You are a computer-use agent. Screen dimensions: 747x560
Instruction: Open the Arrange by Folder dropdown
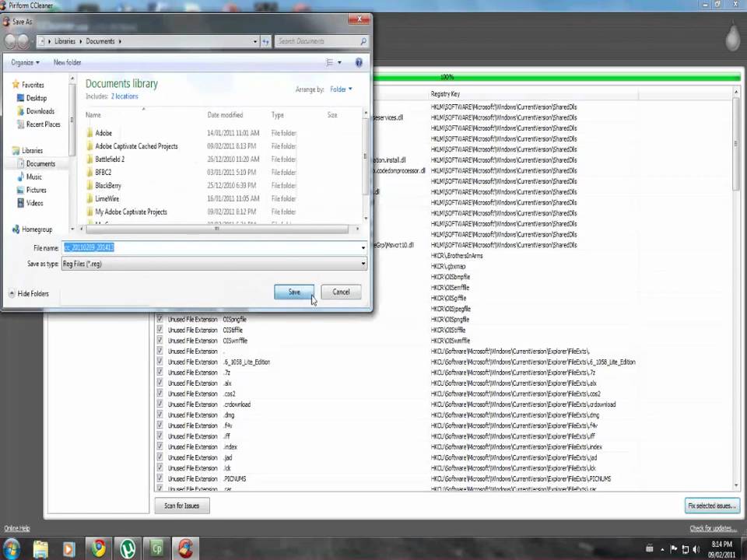(341, 89)
